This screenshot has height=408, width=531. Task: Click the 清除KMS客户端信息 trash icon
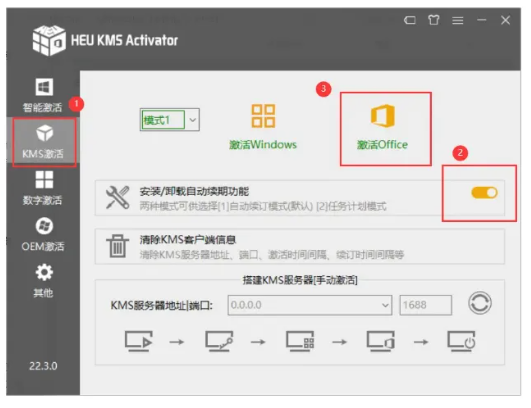(x=118, y=246)
